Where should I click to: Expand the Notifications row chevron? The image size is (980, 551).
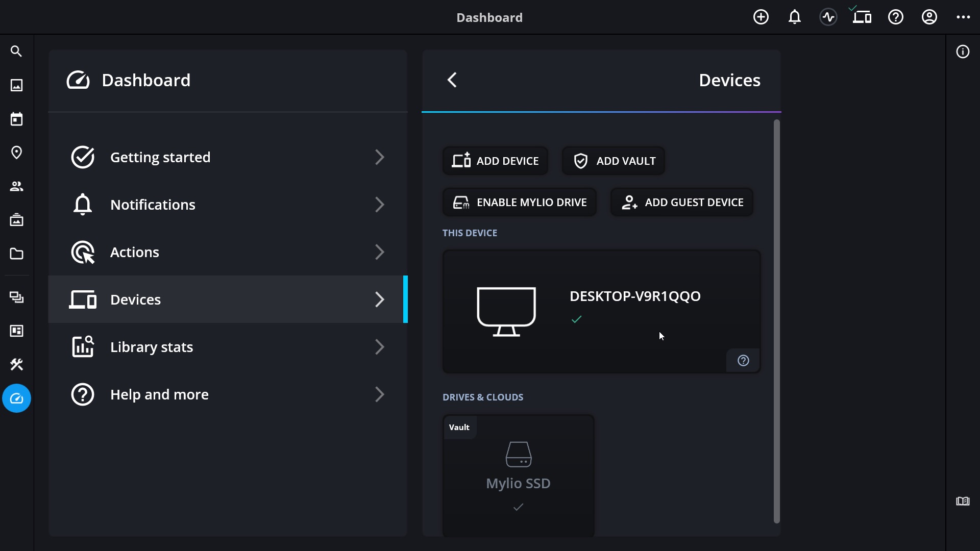click(379, 205)
